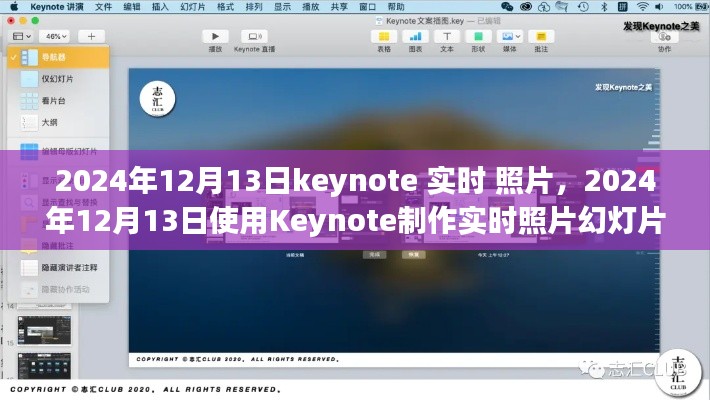Select slide 15 thumbnail in navigator

tap(44, 331)
